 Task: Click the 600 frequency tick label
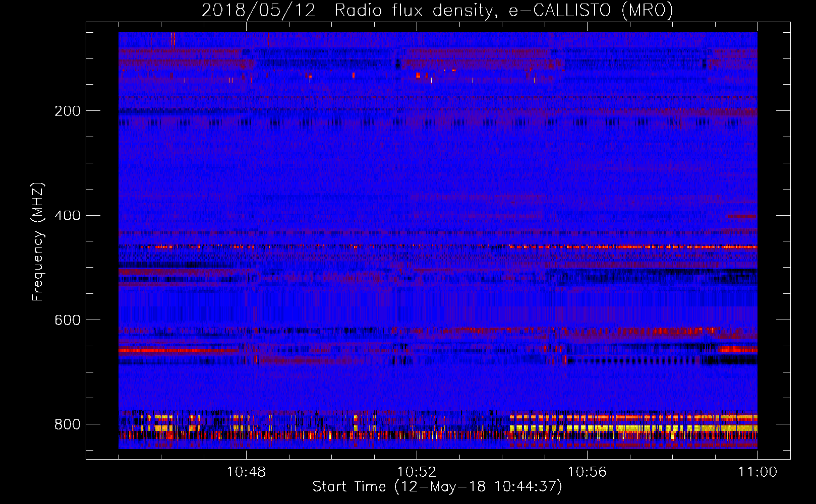(x=68, y=320)
